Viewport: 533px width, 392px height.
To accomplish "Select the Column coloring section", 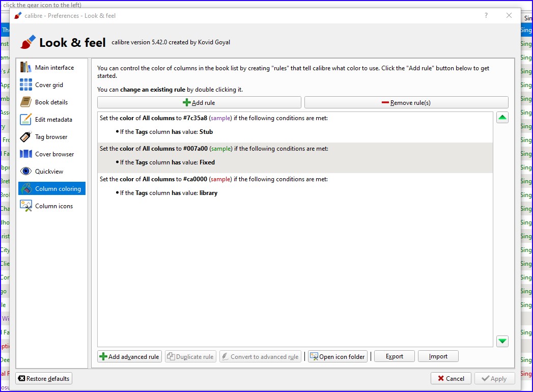I will [x=51, y=189].
